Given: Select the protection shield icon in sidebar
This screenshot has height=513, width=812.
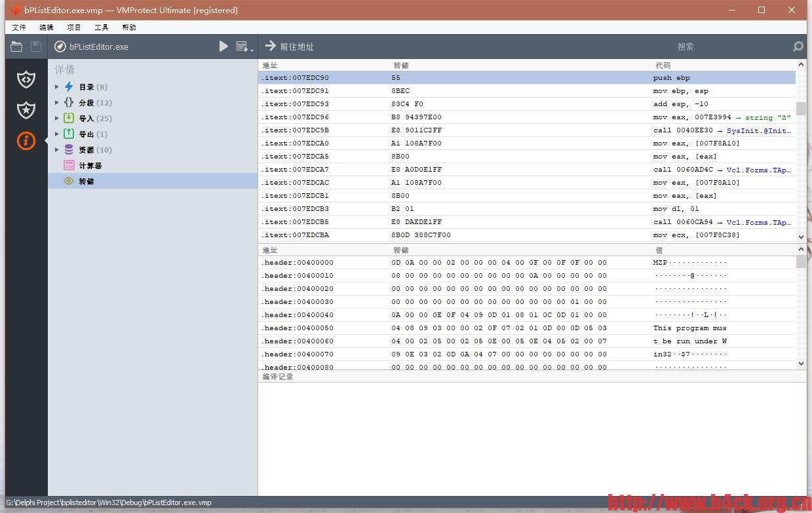Looking at the screenshot, I should click(x=26, y=79).
